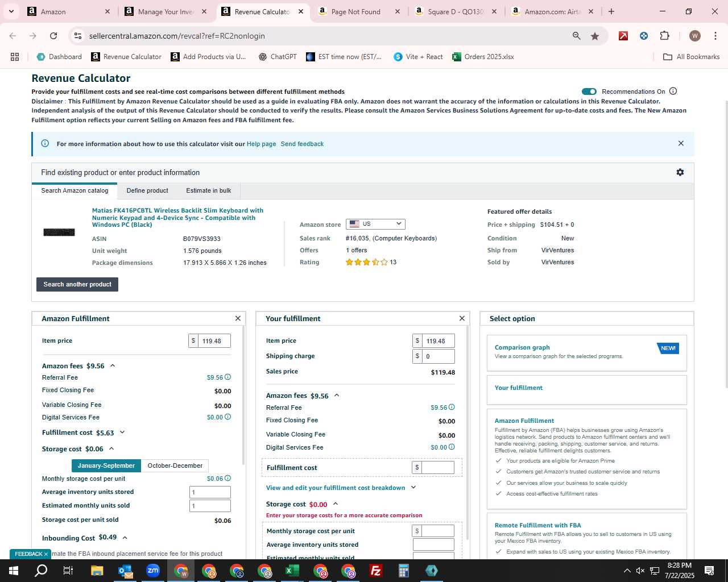This screenshot has height=582, width=728.
Task: Reload the current page
Action: (53, 36)
